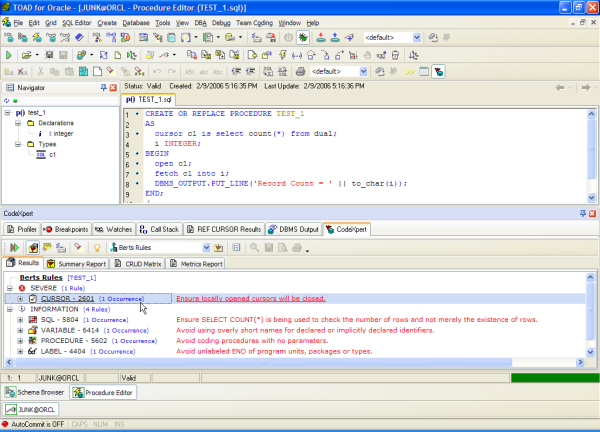Screen dimensions: 600x432
Task: Switch to the Call Stack tab
Action: 159,229
